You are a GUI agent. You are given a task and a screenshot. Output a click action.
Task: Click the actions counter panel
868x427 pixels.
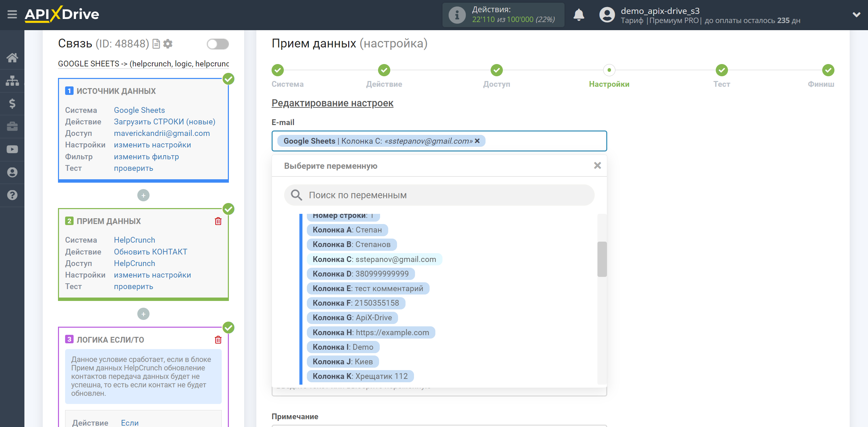(x=503, y=15)
